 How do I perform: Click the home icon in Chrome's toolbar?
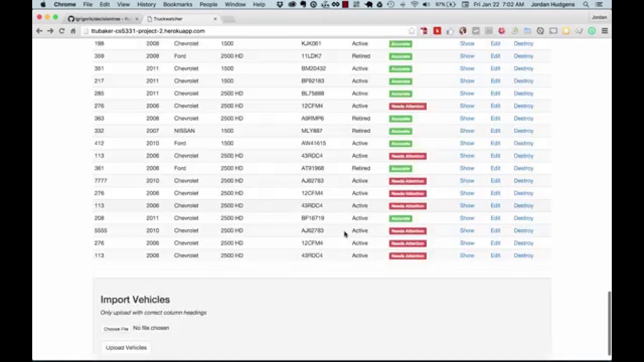pyautogui.click(x=73, y=31)
